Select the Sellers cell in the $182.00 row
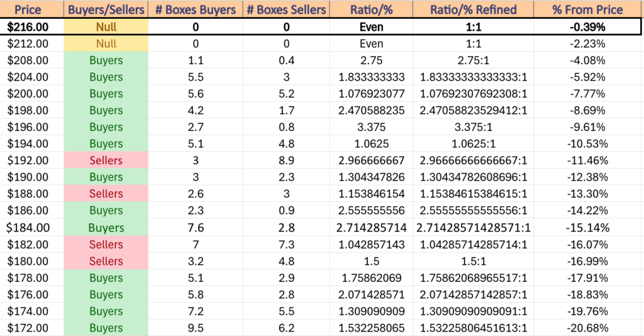644x336 pixels. [x=106, y=244]
